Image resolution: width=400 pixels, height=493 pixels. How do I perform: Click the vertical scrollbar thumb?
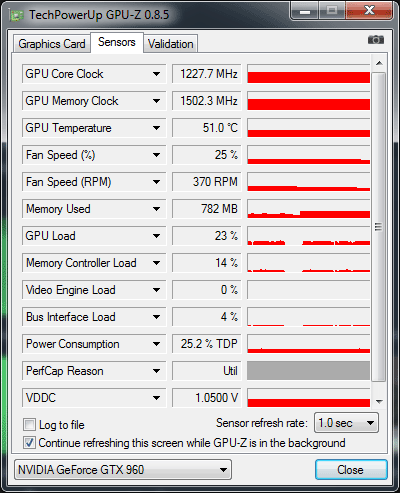379,227
